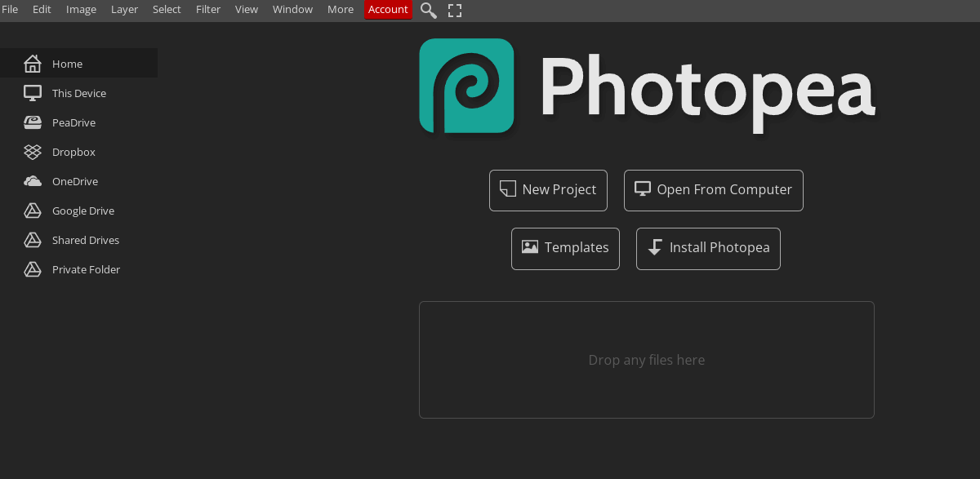This screenshot has height=479, width=980.
Task: Click the red Account button
Action: (x=388, y=10)
